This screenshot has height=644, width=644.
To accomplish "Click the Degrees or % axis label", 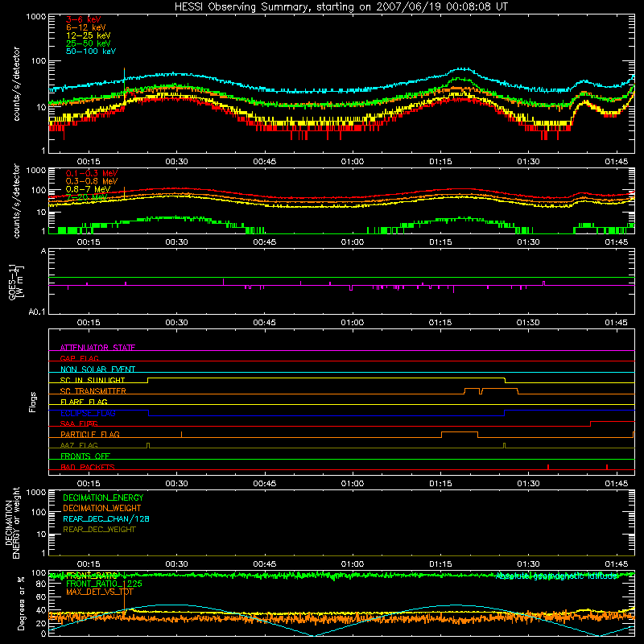I will [x=21, y=603].
